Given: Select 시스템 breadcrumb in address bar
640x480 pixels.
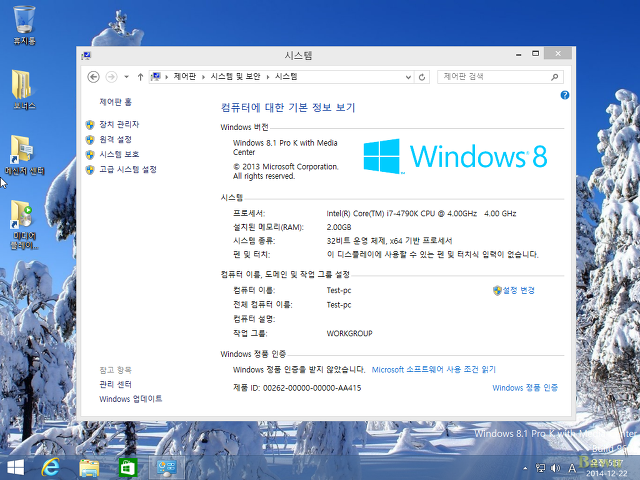Looking at the screenshot, I should pyautogui.click(x=286, y=76).
